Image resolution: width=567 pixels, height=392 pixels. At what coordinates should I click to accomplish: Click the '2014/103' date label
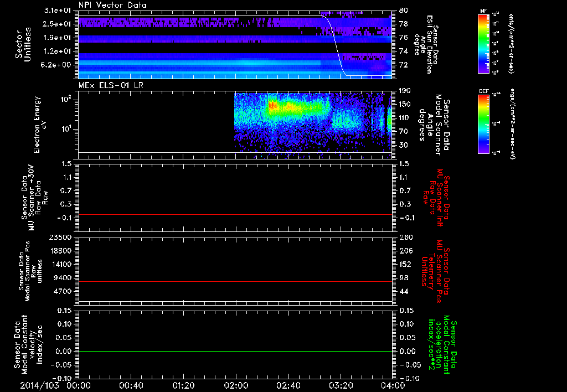[x=39, y=385]
